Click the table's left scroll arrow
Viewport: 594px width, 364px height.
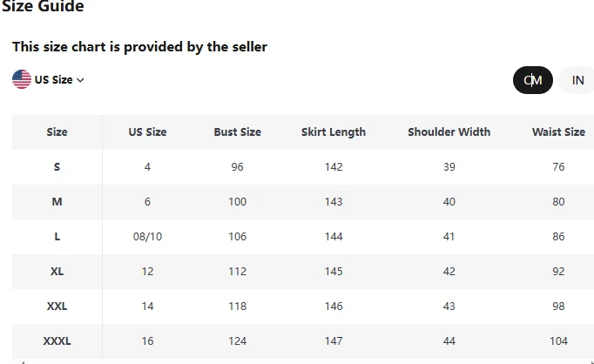(x=23, y=362)
